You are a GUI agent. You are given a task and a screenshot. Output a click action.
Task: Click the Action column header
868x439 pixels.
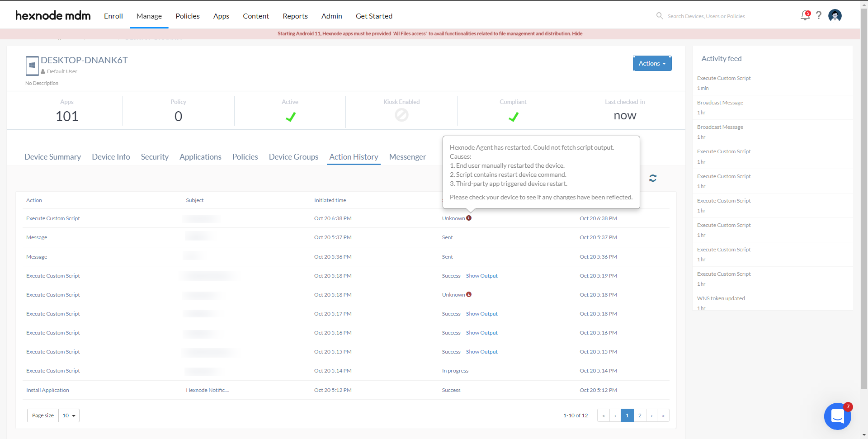click(x=34, y=200)
